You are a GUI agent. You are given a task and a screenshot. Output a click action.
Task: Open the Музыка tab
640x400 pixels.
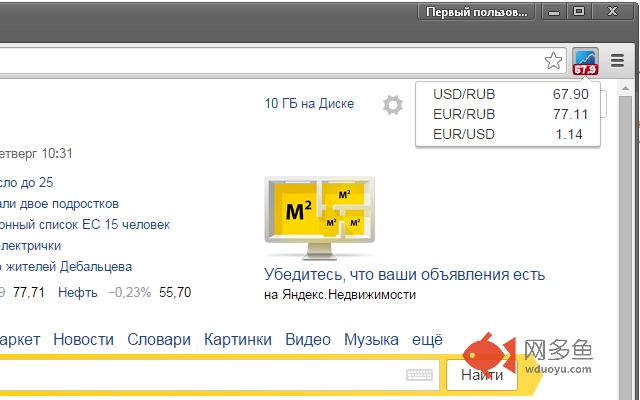[371, 339]
